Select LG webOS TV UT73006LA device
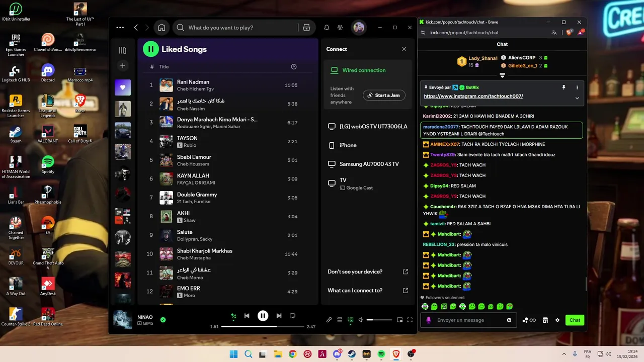 [x=367, y=127]
